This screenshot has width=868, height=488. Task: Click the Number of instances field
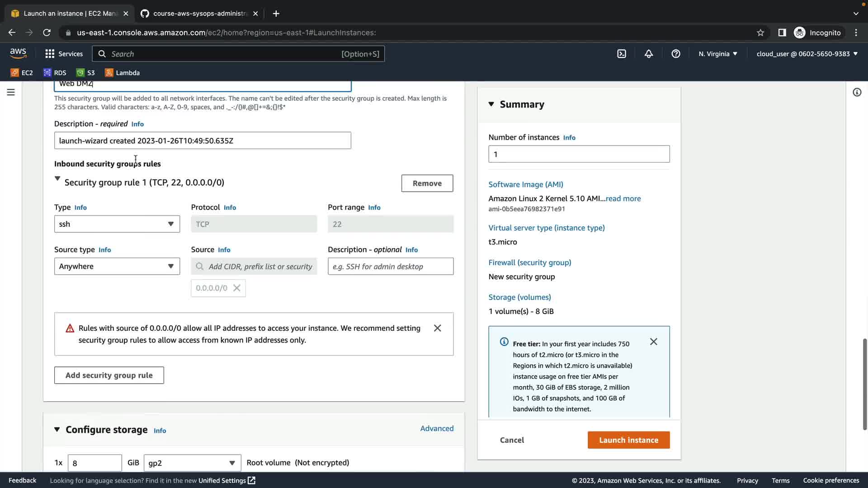click(x=579, y=154)
